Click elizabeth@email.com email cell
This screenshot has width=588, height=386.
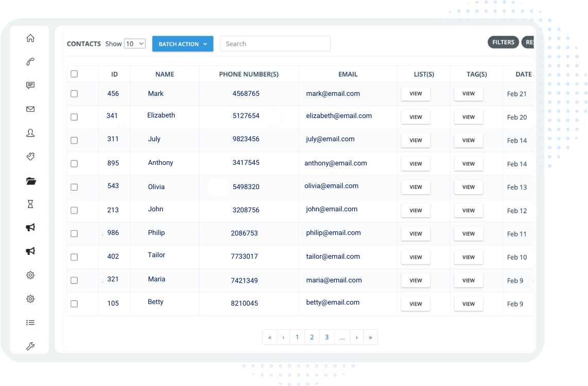point(339,115)
